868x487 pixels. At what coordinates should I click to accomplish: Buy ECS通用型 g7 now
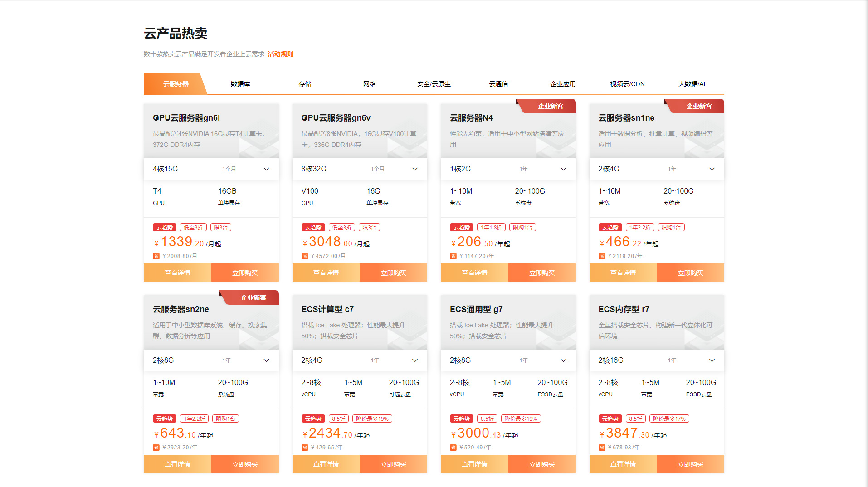tap(542, 464)
